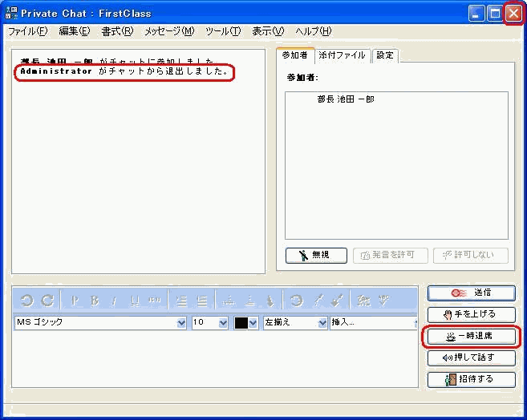Open the ファイル(F) menu
This screenshot has height=420, width=527.
[x=27, y=31]
